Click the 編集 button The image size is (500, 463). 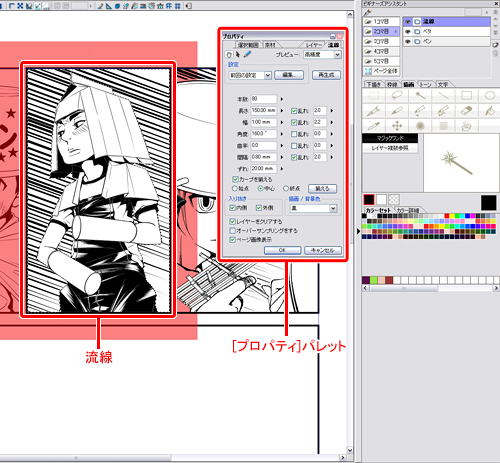pyautogui.click(x=289, y=75)
